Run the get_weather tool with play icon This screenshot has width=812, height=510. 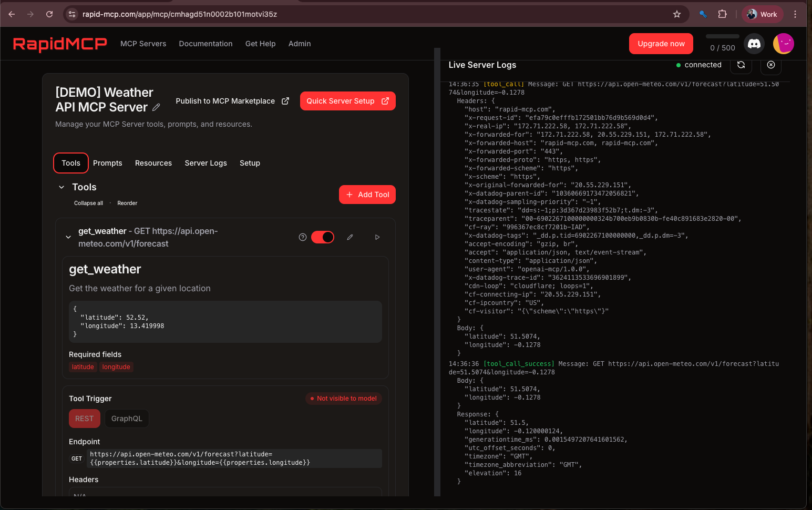[377, 237]
